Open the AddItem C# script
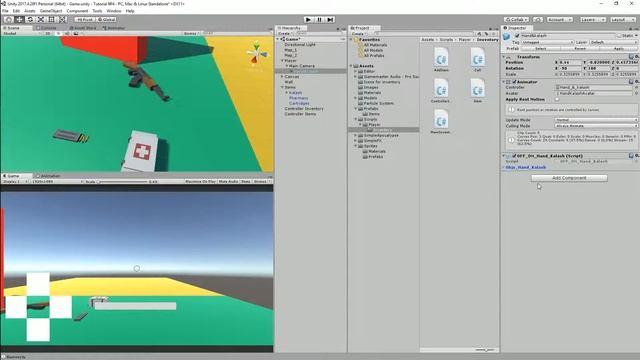Viewport: 640px width, 360px height. 441,60
